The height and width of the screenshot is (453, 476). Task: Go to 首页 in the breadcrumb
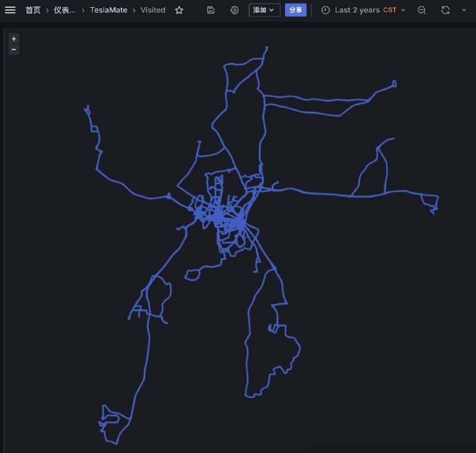pyautogui.click(x=33, y=10)
